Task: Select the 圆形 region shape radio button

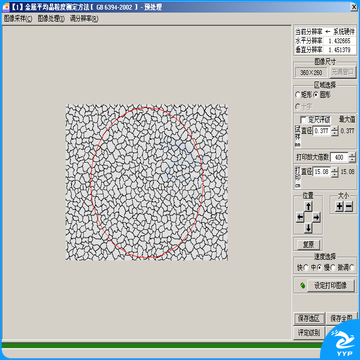Action: [x=316, y=95]
